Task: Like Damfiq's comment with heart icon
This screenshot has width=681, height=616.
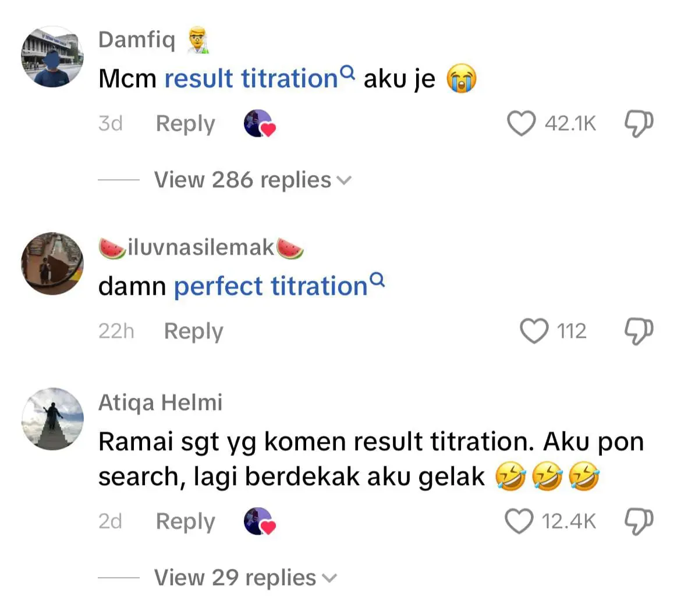Action: [x=521, y=123]
